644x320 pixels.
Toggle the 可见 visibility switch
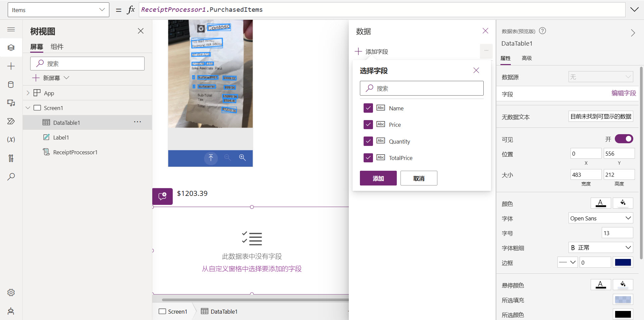(624, 139)
